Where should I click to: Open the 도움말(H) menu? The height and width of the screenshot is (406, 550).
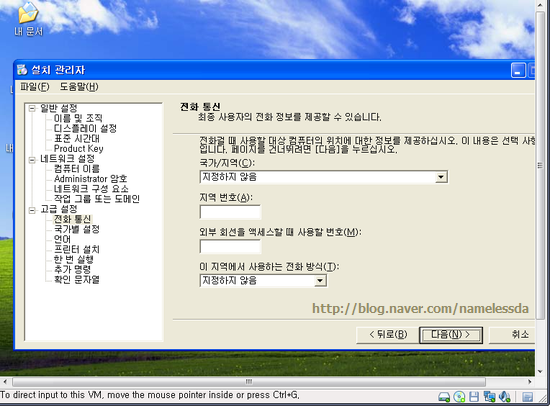point(79,87)
